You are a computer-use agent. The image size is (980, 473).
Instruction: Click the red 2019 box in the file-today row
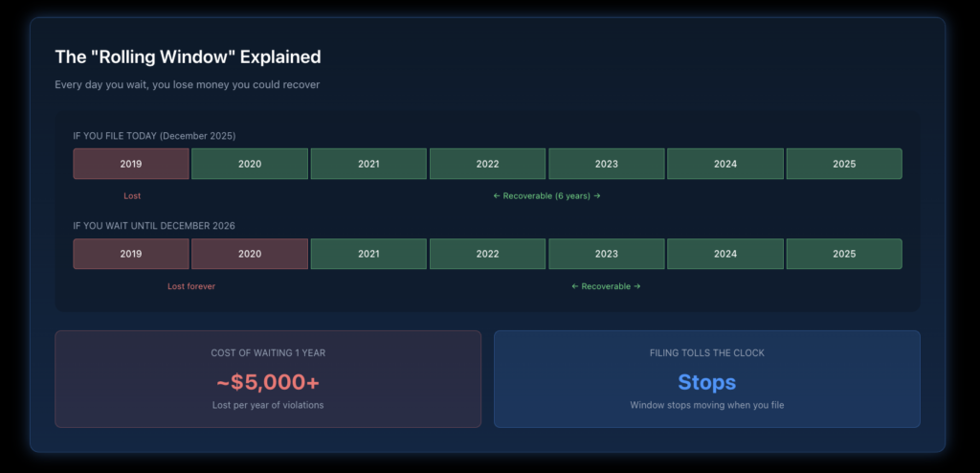click(x=131, y=164)
